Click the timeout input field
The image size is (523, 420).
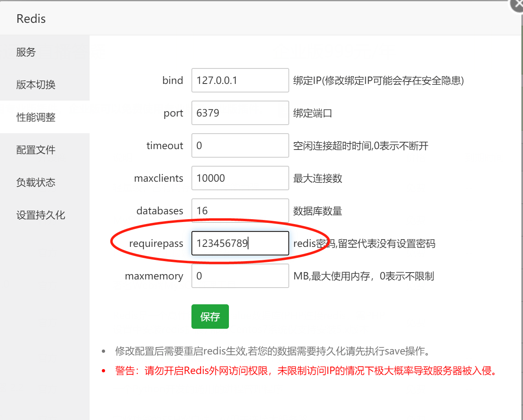pos(240,145)
